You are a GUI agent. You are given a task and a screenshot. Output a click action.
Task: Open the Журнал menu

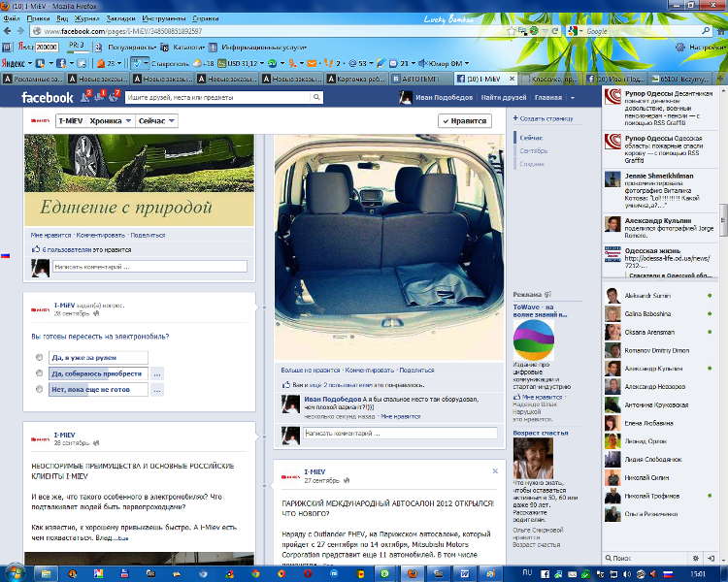[x=86, y=18]
